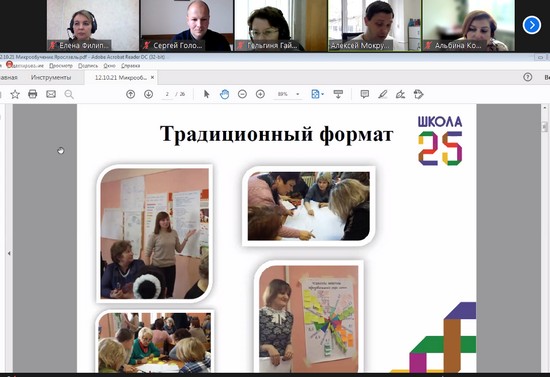This screenshot has width=550, height=377.
Task: Select the highlight pen tool
Action: pyautogui.click(x=383, y=94)
